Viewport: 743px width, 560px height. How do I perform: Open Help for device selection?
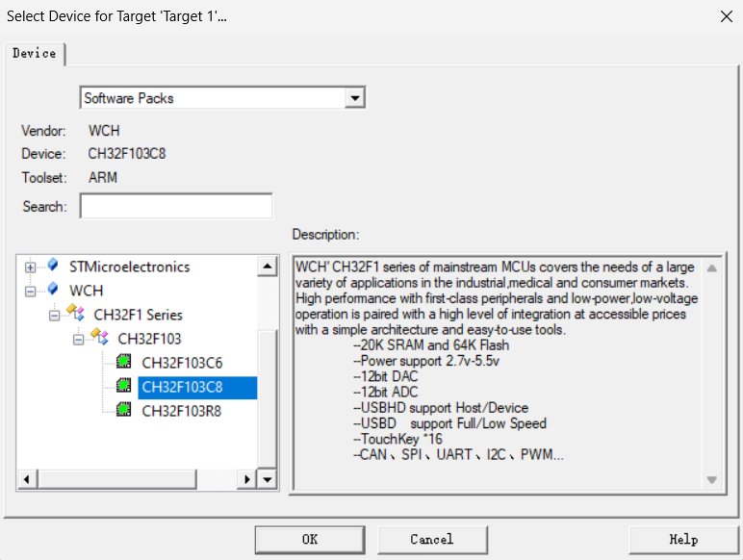683,539
